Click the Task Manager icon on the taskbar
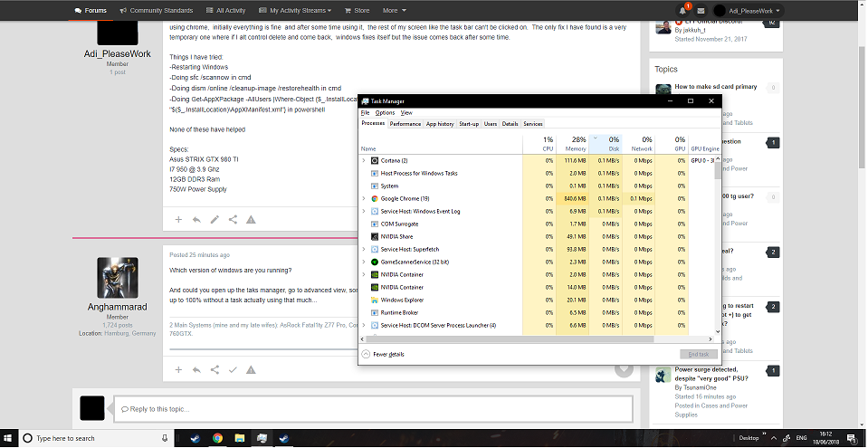The width and height of the screenshot is (868, 448). (262, 438)
